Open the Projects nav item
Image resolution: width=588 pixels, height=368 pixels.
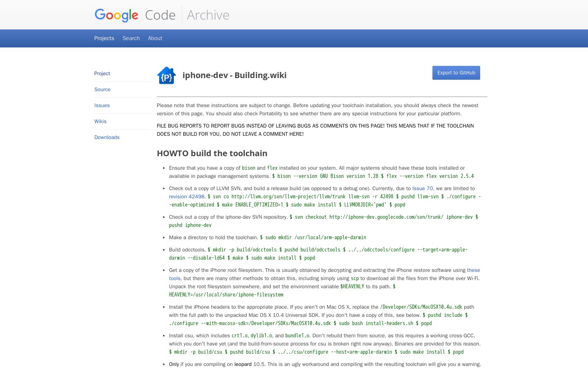[104, 38]
